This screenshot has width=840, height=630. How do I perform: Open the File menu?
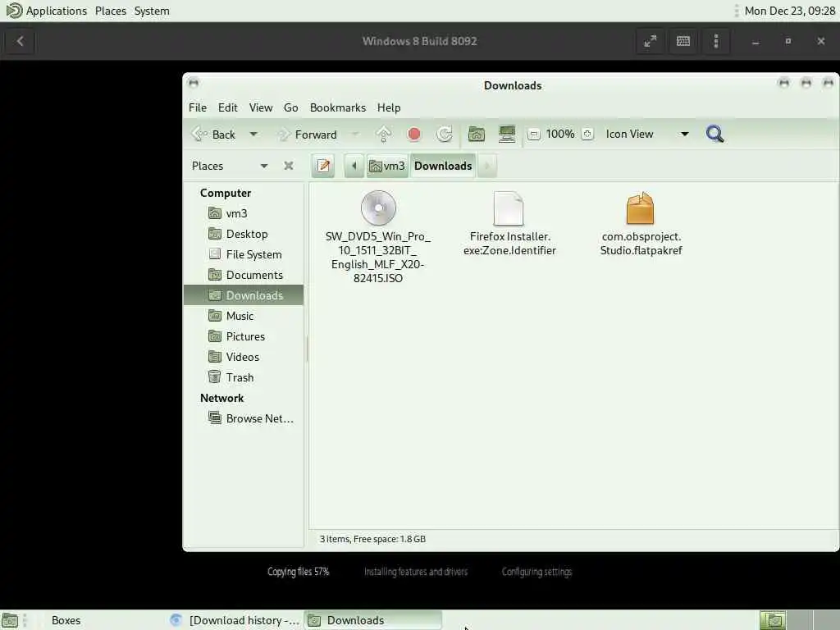point(197,107)
